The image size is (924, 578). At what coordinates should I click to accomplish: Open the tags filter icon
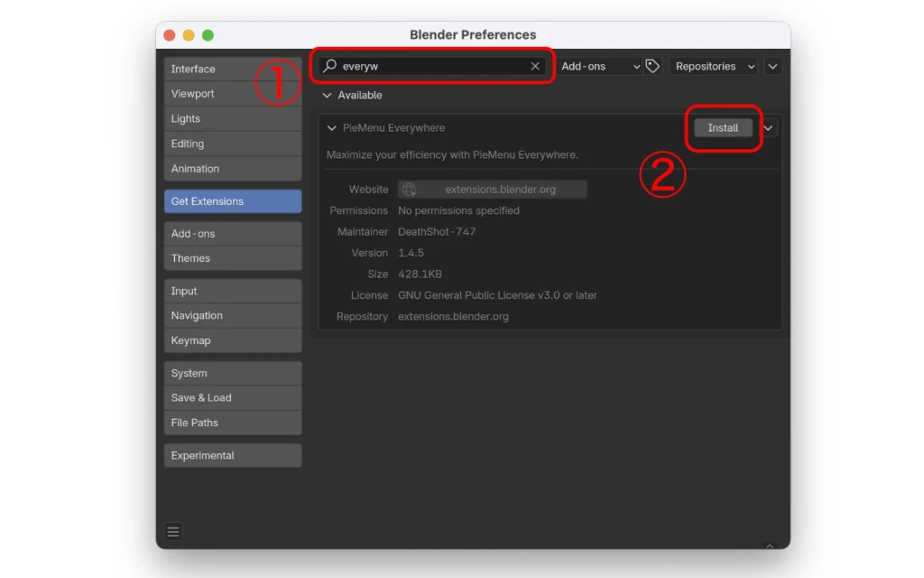(x=651, y=66)
